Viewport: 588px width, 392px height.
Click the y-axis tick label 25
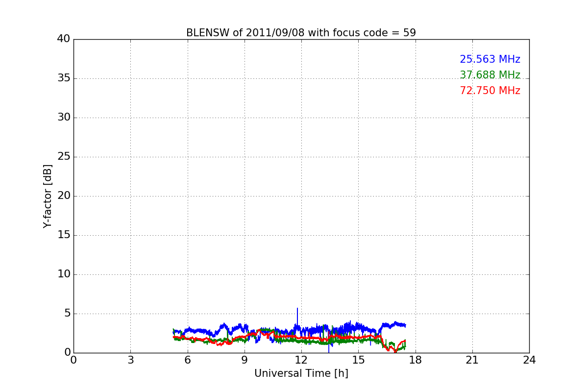[x=64, y=157]
